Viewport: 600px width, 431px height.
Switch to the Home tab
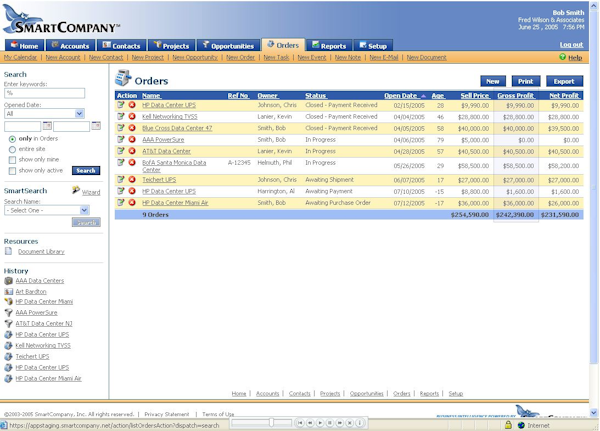click(25, 46)
